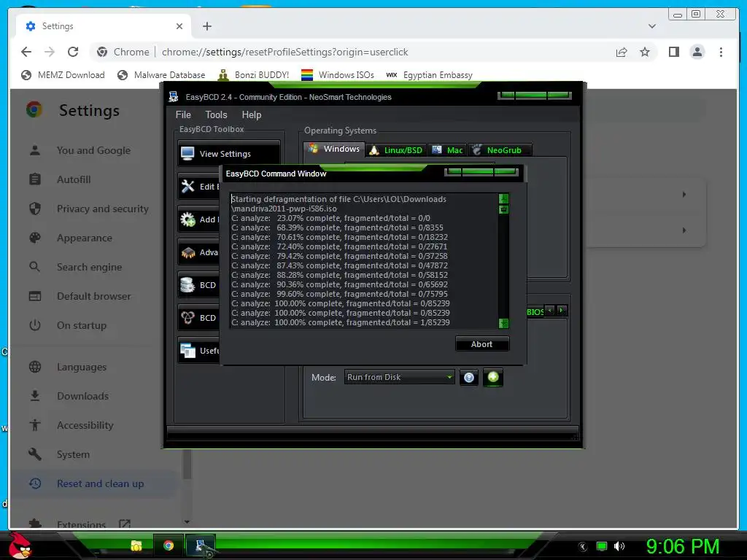Click the green add entry plus icon
This screenshot has height=560, width=747.
(x=493, y=377)
